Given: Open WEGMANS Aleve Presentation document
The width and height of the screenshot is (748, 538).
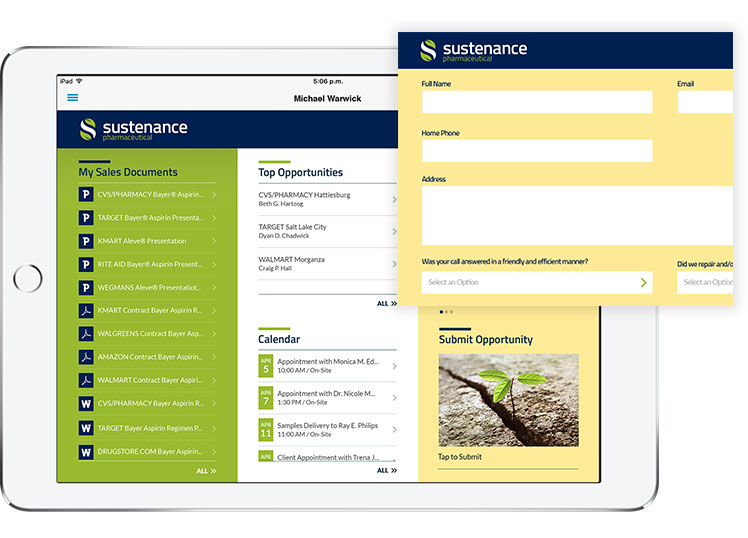Looking at the screenshot, I should pos(149,288).
